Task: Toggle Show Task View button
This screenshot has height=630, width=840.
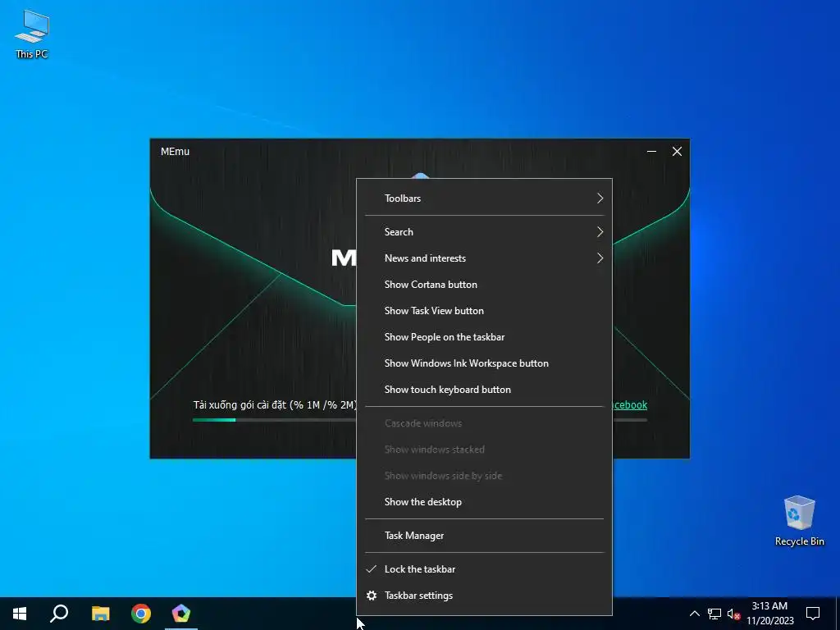Action: (484, 311)
